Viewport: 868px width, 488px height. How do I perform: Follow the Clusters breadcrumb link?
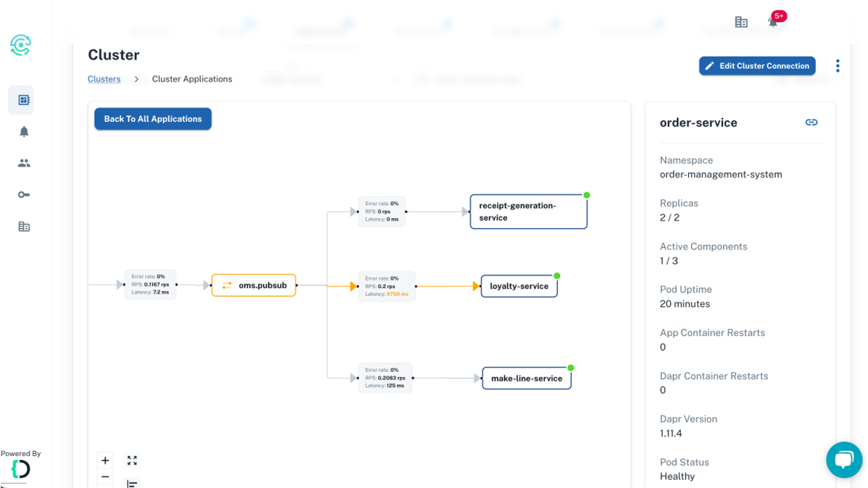pyautogui.click(x=104, y=79)
